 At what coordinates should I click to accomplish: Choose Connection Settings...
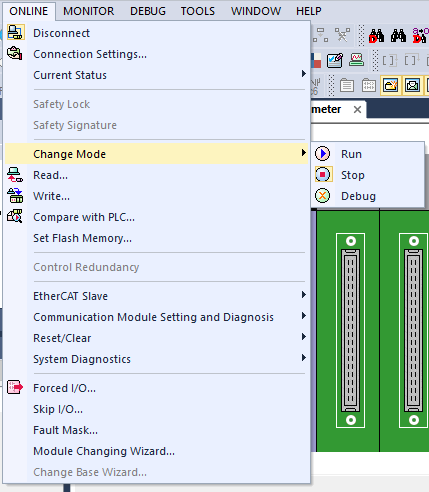pyautogui.click(x=157, y=54)
